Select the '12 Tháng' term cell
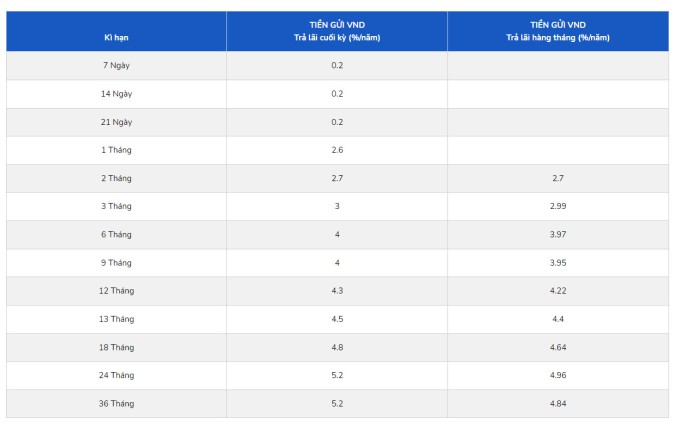The width and height of the screenshot is (680, 423). [x=116, y=291]
